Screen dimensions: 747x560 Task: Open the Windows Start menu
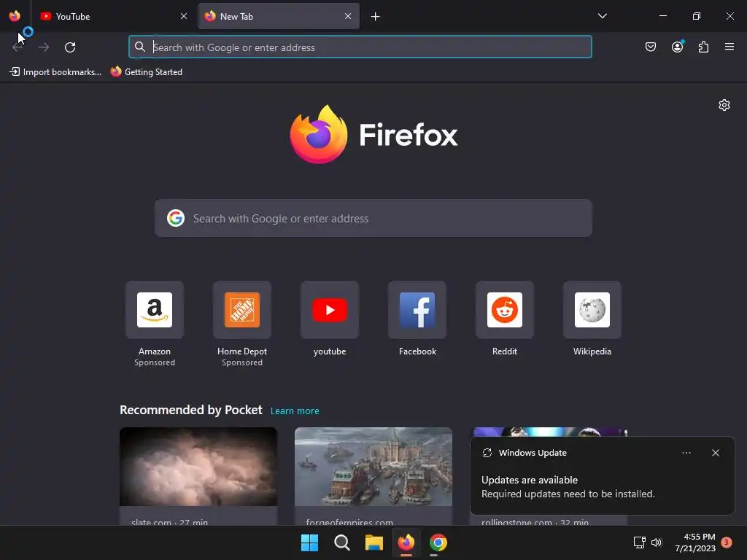click(x=309, y=542)
